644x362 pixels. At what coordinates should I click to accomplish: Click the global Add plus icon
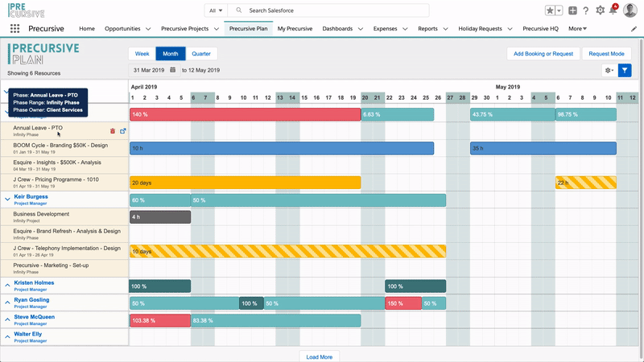[572, 10]
